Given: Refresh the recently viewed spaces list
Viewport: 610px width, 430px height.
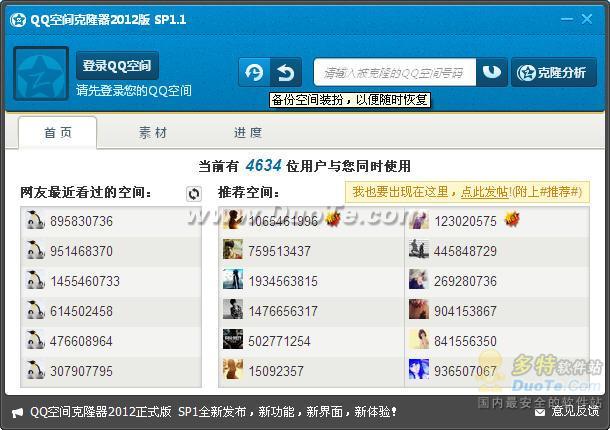Looking at the screenshot, I should click(193, 193).
